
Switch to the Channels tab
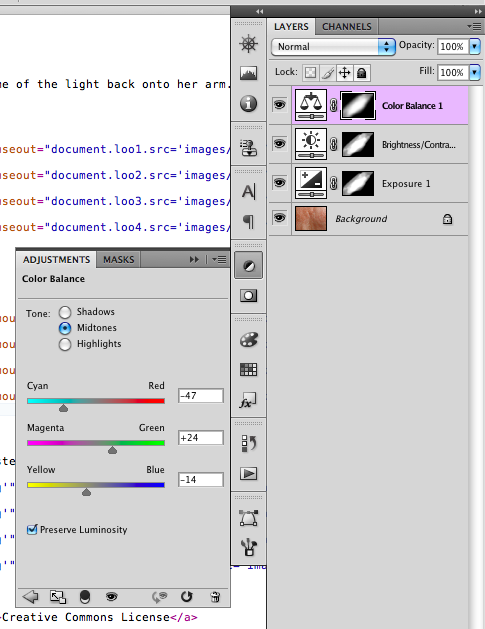point(347,26)
